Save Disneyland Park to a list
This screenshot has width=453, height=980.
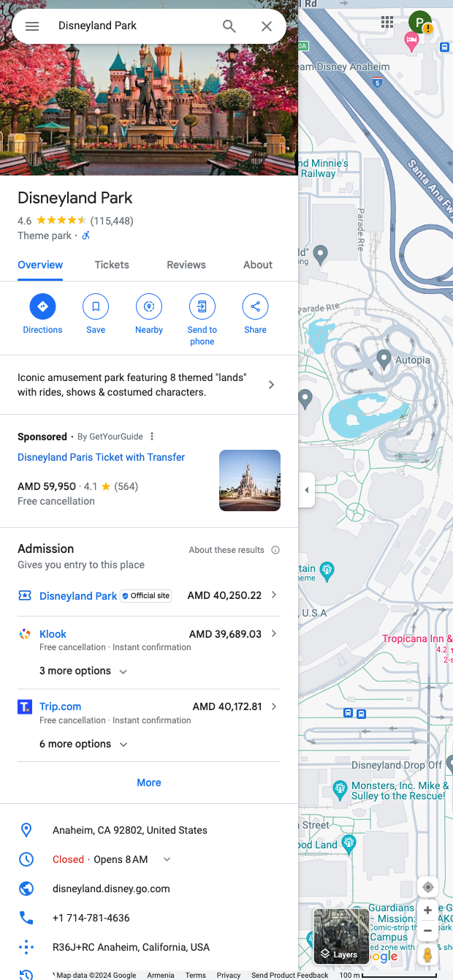pos(96,306)
